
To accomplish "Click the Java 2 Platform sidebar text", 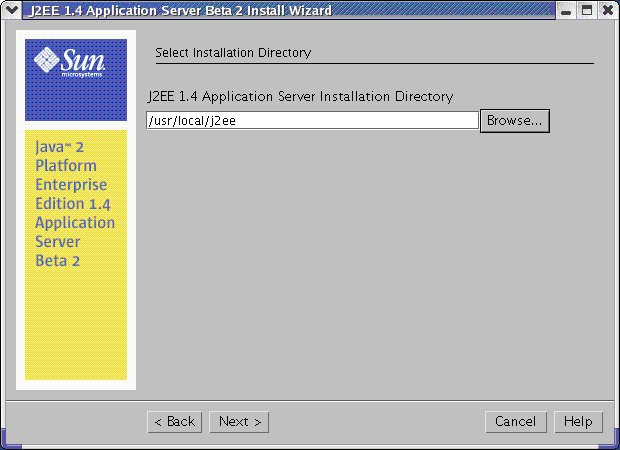I will coord(75,203).
